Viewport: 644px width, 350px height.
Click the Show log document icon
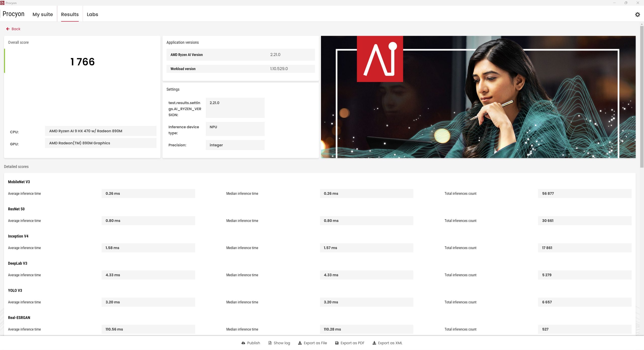pyautogui.click(x=270, y=343)
